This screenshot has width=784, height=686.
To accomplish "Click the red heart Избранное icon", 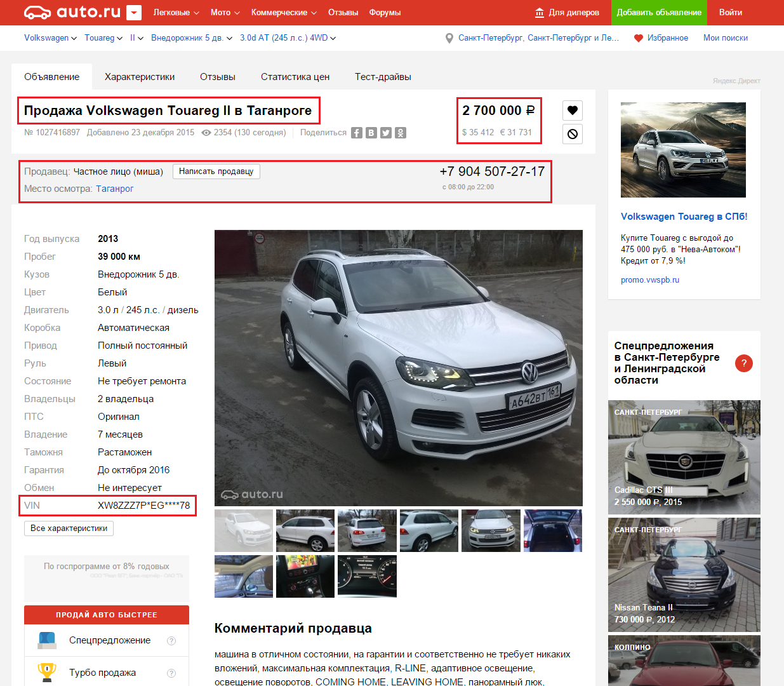I will [639, 38].
